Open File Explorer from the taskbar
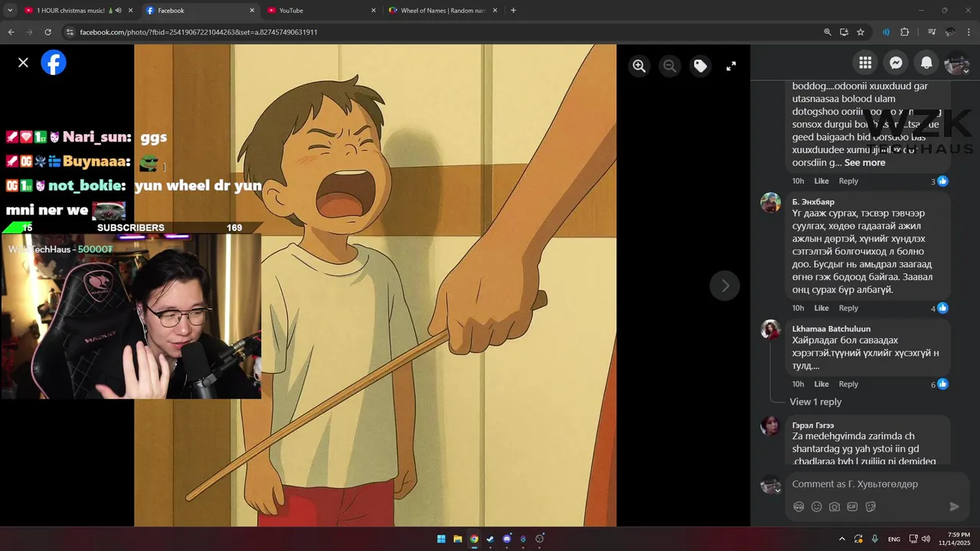This screenshot has height=551, width=980. pyautogui.click(x=458, y=539)
